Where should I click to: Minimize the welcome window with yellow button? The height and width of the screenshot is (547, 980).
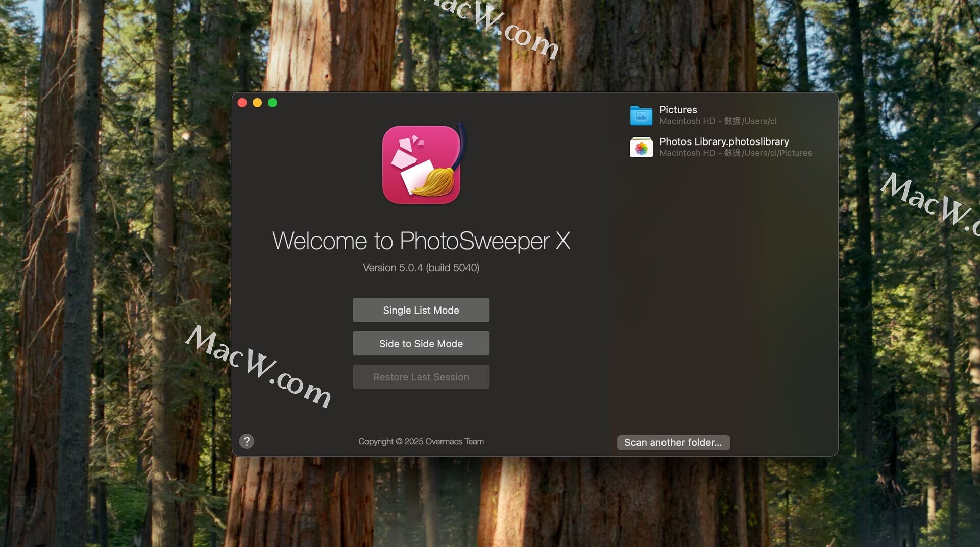(257, 103)
